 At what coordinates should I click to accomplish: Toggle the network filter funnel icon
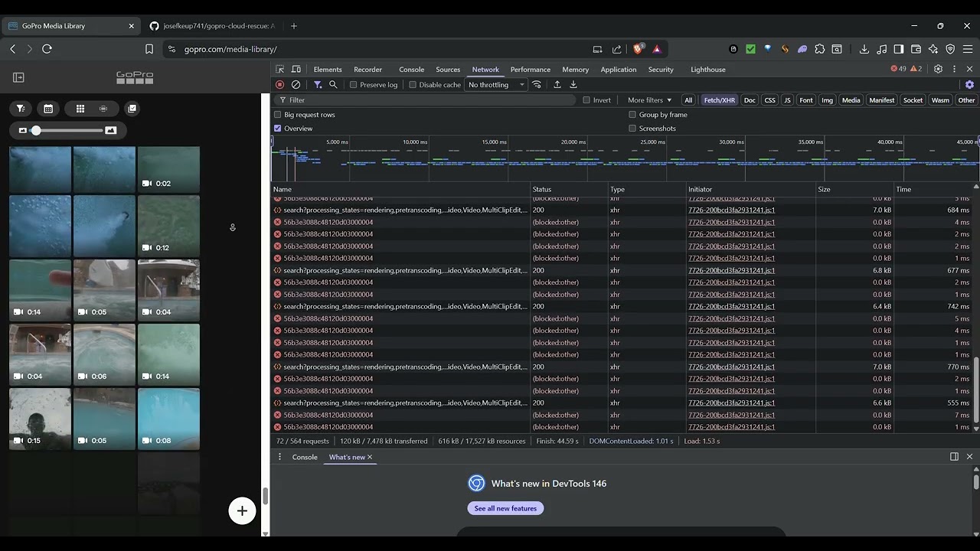pos(317,85)
